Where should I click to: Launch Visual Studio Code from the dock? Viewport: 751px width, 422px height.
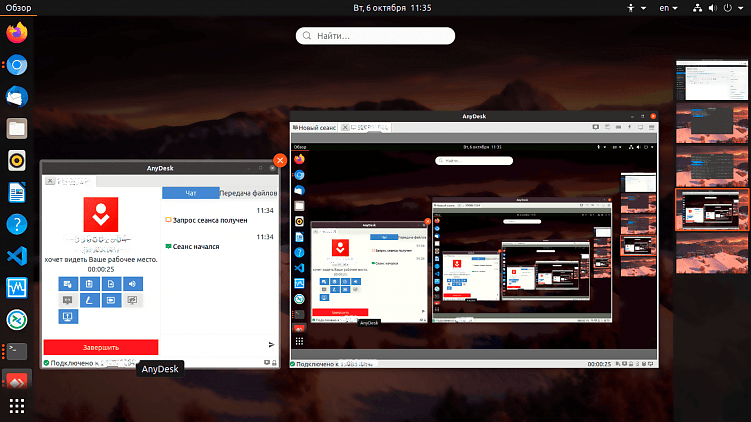[17, 256]
